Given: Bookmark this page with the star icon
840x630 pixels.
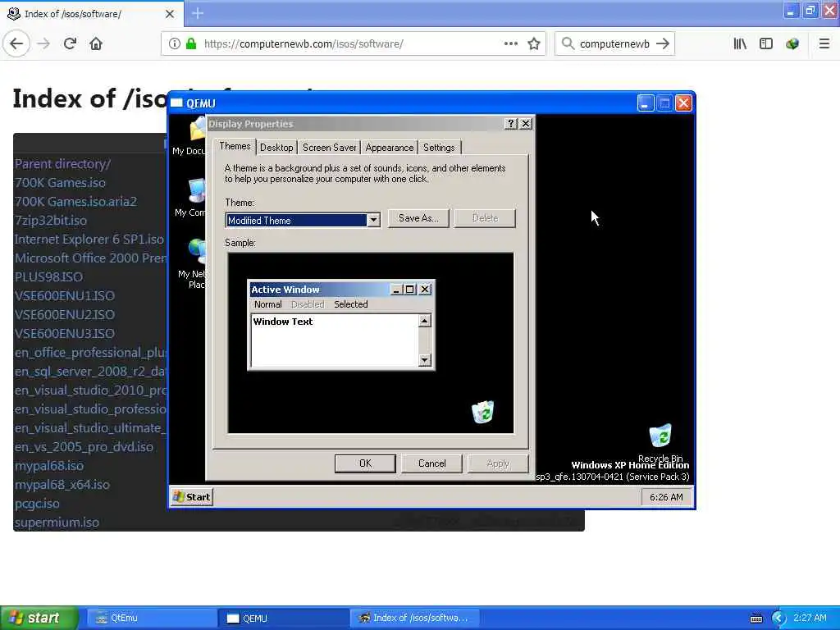Looking at the screenshot, I should click(533, 43).
